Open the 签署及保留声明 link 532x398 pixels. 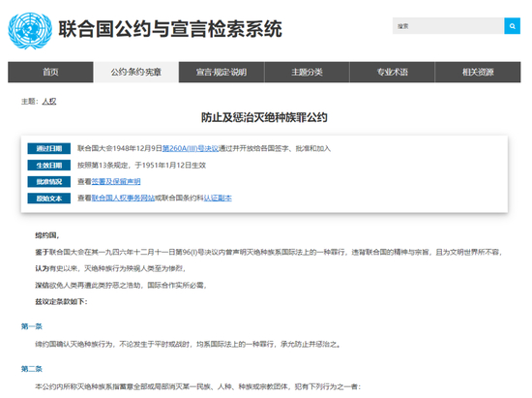point(116,181)
